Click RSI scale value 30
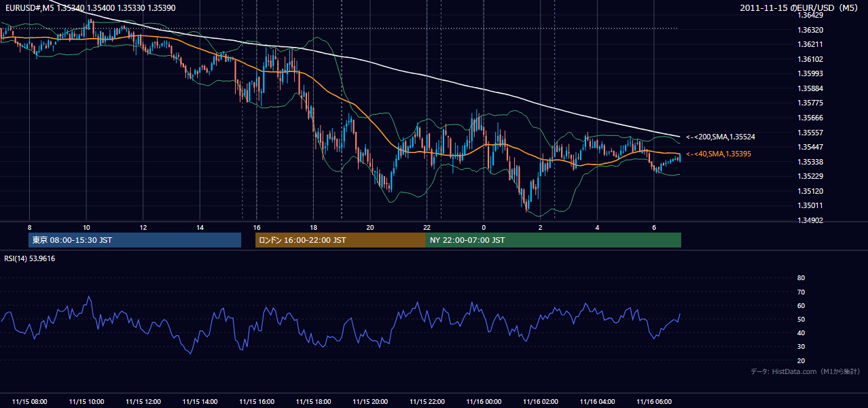Image resolution: width=868 pixels, height=408 pixels. (801, 347)
